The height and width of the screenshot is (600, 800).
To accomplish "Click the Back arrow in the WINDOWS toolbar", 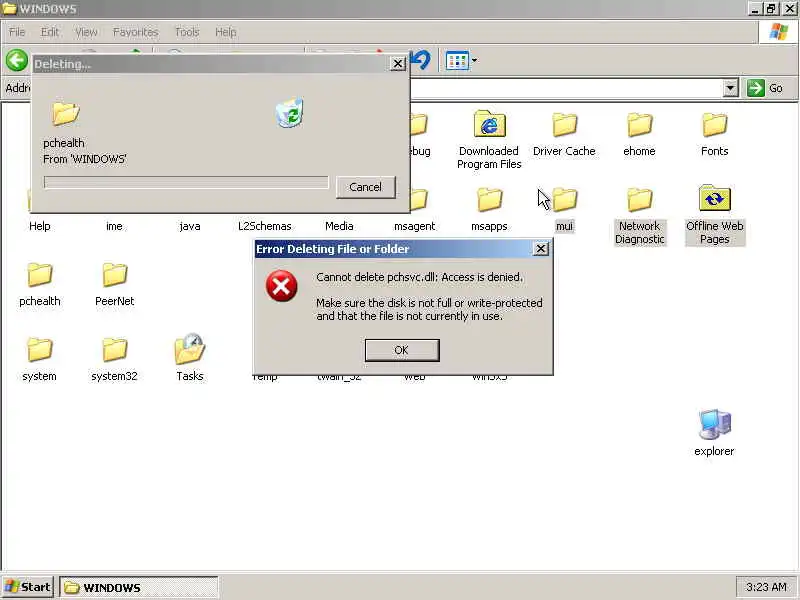I will click(x=17, y=61).
